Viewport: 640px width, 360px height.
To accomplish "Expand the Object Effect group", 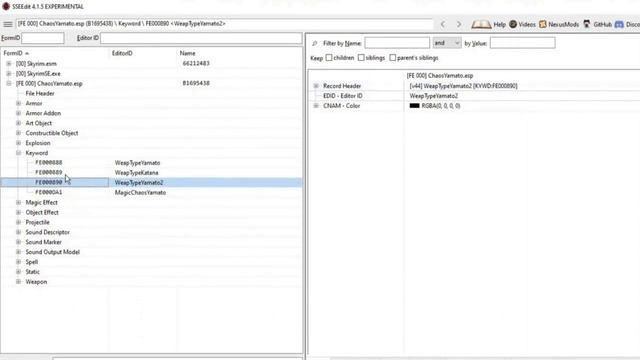I will click(x=18, y=212).
